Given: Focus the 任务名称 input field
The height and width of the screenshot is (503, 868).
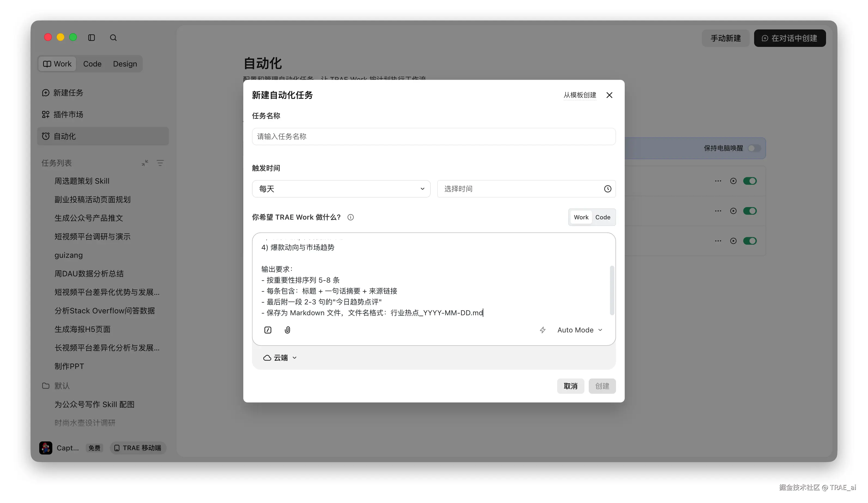Looking at the screenshot, I should [x=434, y=137].
